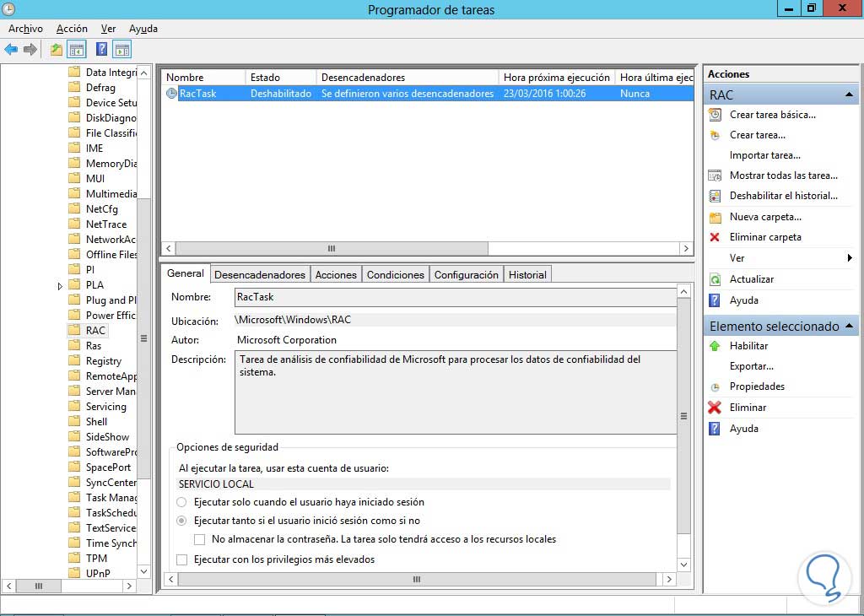
Task: Click the Hora próxima ejecución column header
Action: click(557, 78)
